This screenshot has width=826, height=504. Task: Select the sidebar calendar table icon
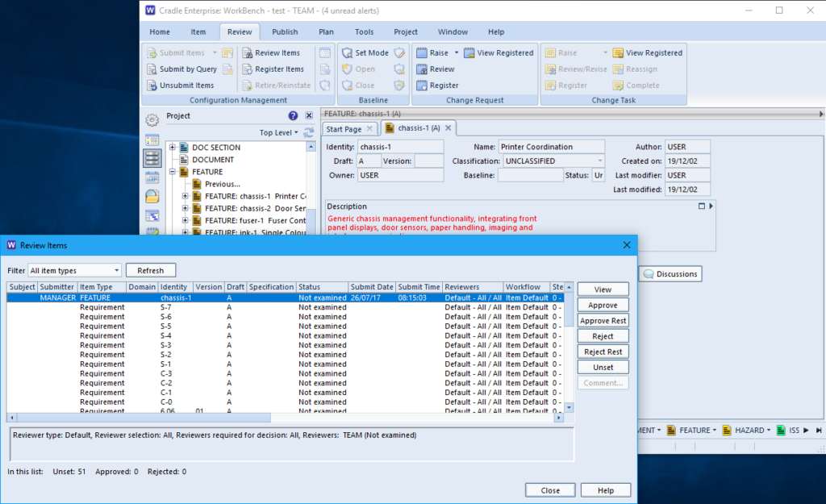pyautogui.click(x=152, y=177)
